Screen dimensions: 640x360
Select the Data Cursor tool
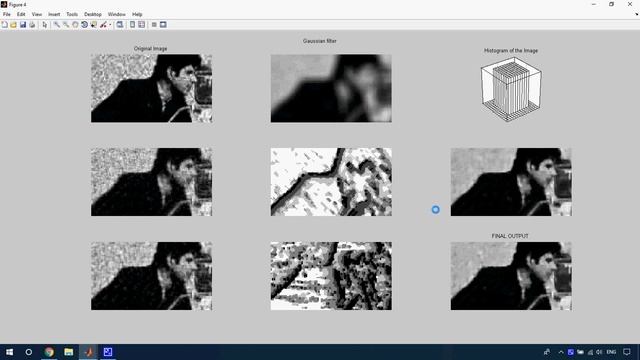point(93,25)
